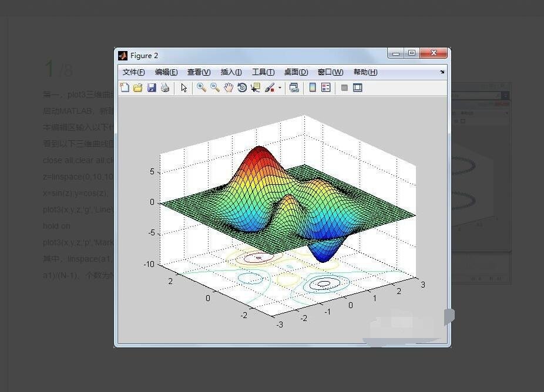Toggle the Edit Plot arrow tool
Screen dimensions: 544x392
pyautogui.click(x=184, y=87)
